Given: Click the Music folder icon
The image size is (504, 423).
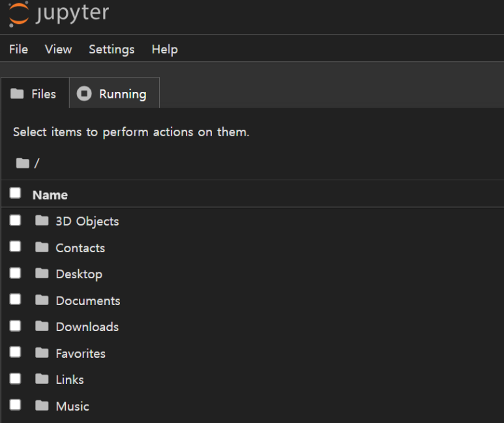Looking at the screenshot, I should 42,405.
